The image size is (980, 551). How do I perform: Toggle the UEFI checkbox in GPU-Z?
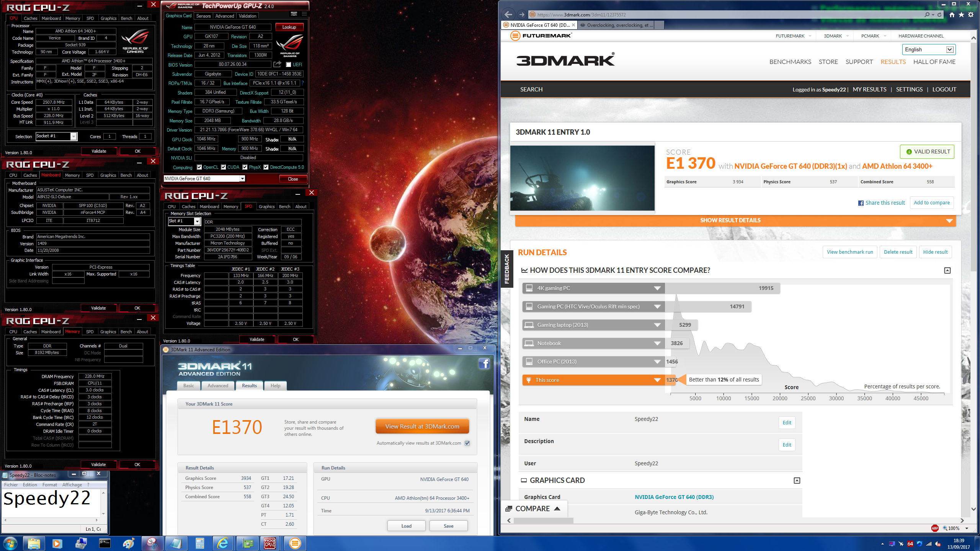[x=289, y=65]
